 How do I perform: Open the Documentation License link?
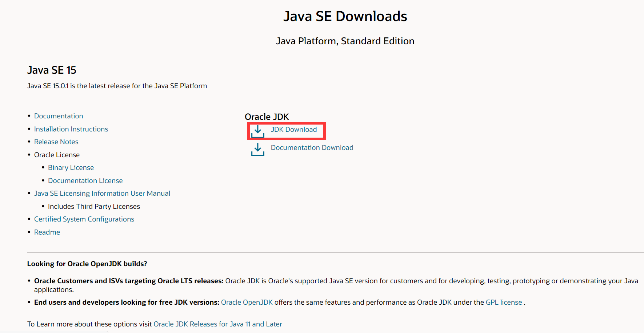85,181
